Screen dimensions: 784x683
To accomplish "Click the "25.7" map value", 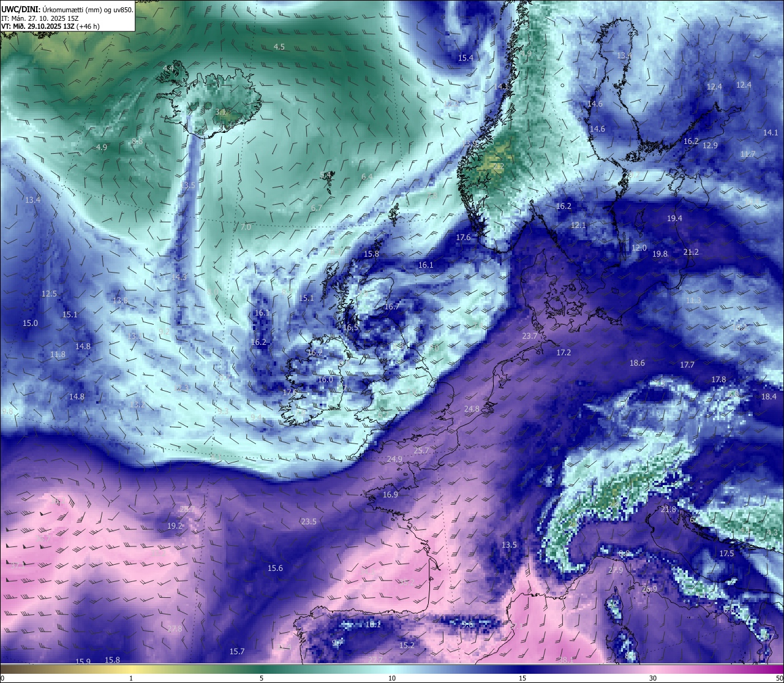I will (x=421, y=451).
